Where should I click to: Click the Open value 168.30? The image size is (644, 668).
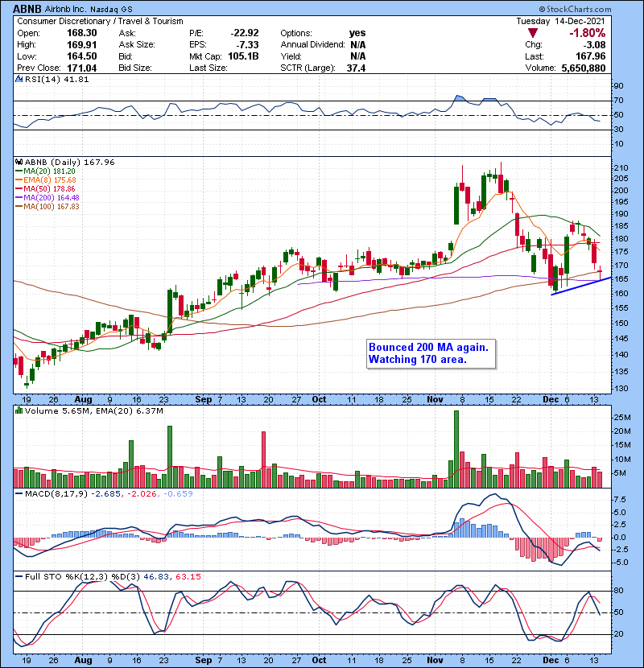pyautogui.click(x=82, y=33)
